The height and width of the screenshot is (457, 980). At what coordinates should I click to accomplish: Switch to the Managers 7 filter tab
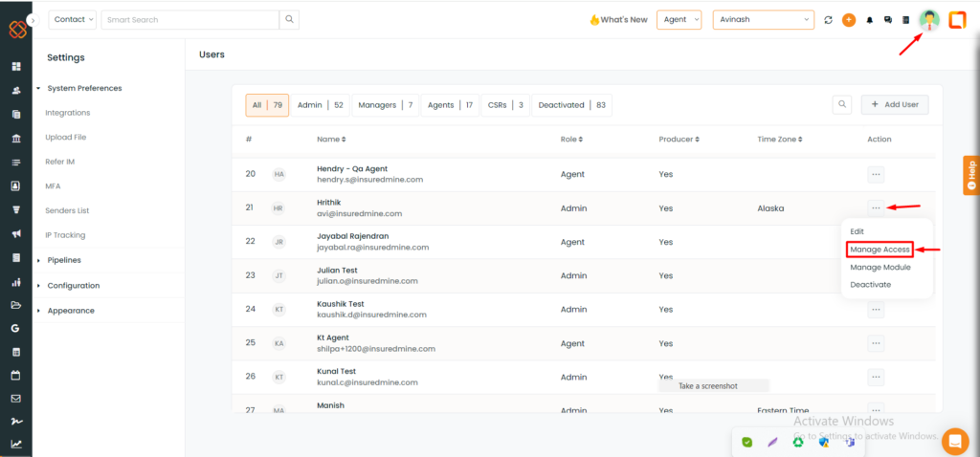click(386, 105)
